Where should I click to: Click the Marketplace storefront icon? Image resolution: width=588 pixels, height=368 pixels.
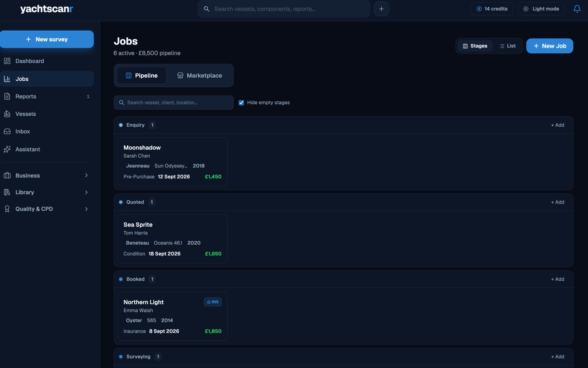180,75
